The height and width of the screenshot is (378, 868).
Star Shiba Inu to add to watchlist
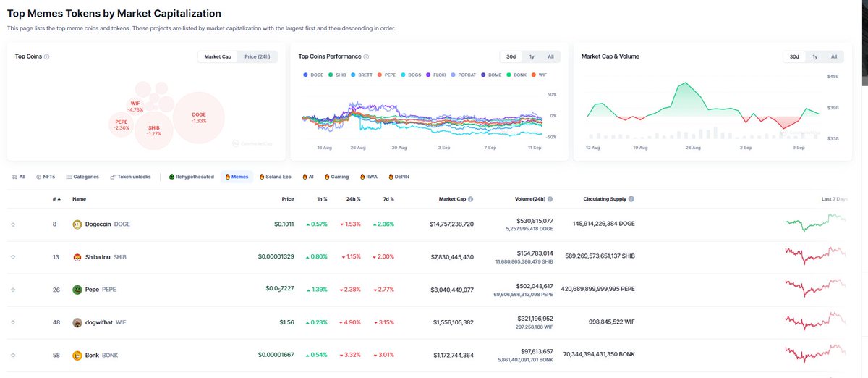click(x=13, y=258)
